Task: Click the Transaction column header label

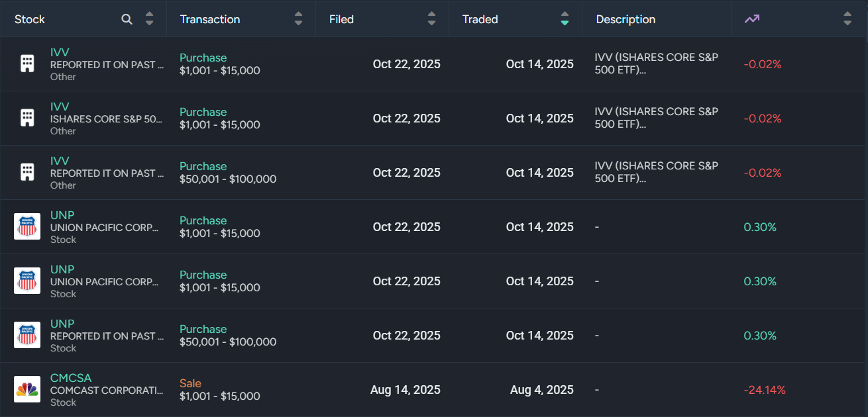Action: 210,19
